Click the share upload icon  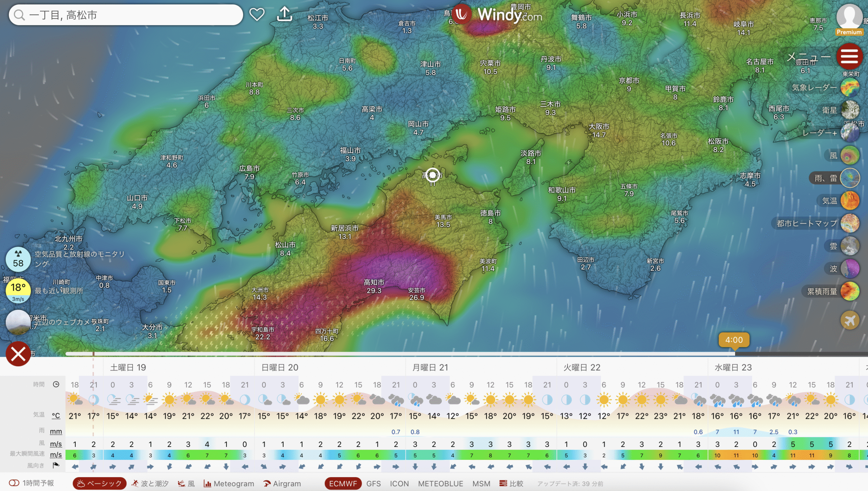[284, 14]
